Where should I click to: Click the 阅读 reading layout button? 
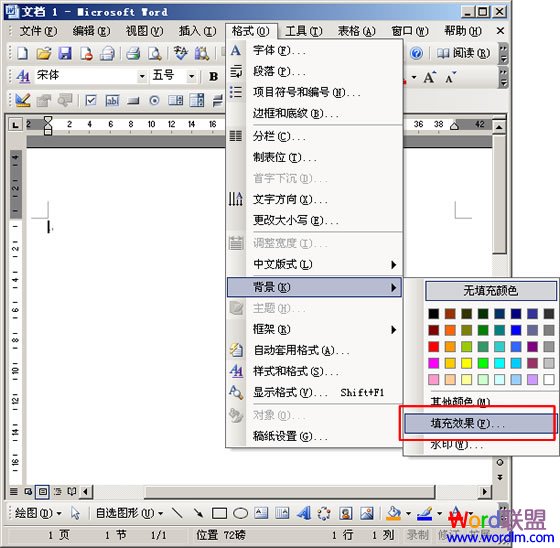click(x=463, y=54)
